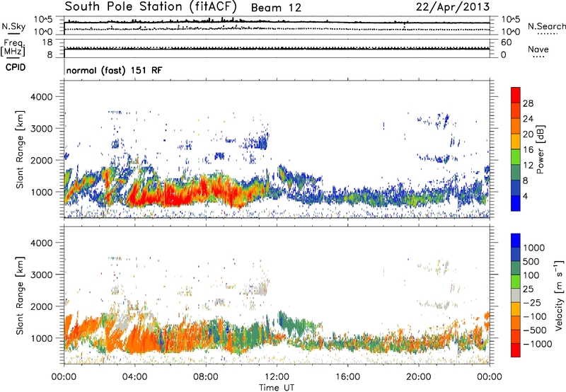566x392 pixels.
Task: Click the "60" tick on Nave axis
Action: pyautogui.click(x=506, y=42)
